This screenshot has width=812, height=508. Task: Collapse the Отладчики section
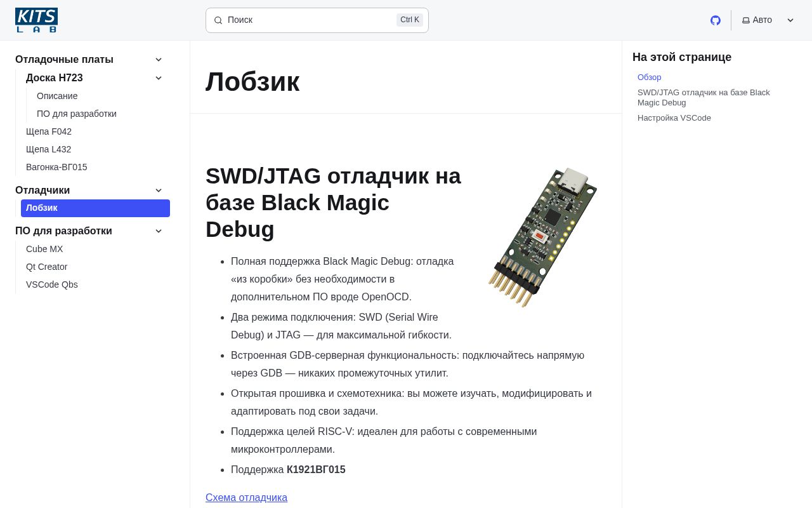pos(159,190)
